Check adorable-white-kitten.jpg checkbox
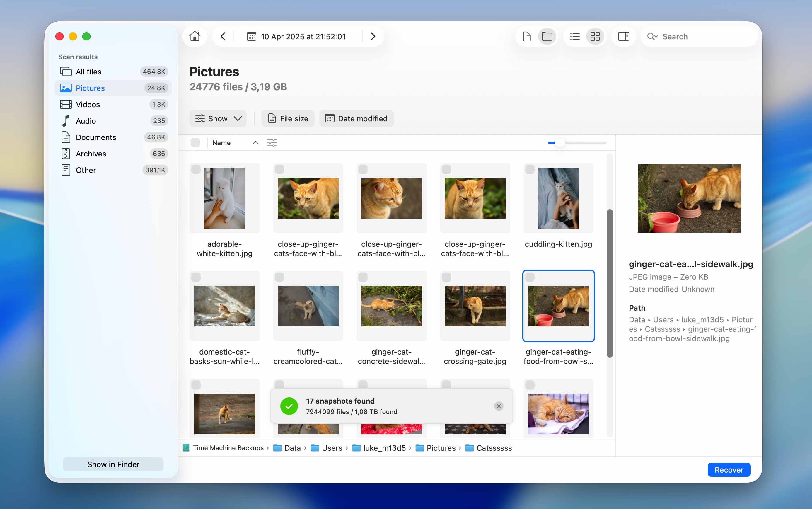Screen dimensions: 812x509 tap(196, 169)
